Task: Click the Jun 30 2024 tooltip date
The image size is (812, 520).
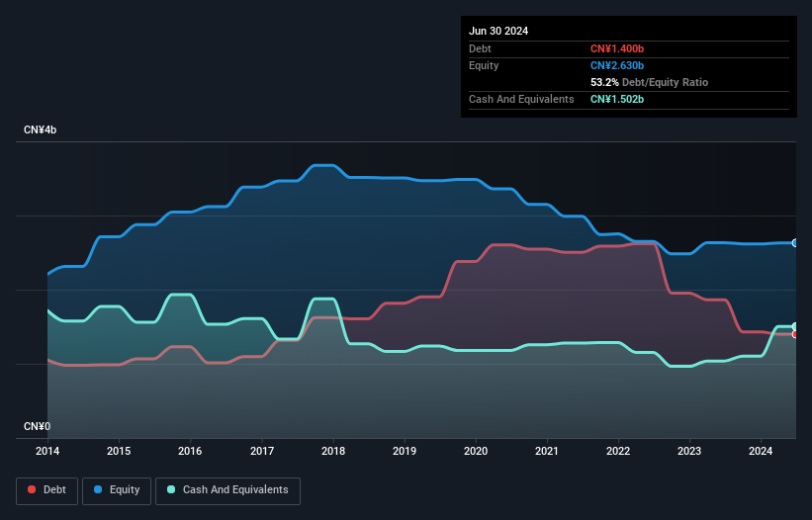Action: (498, 31)
